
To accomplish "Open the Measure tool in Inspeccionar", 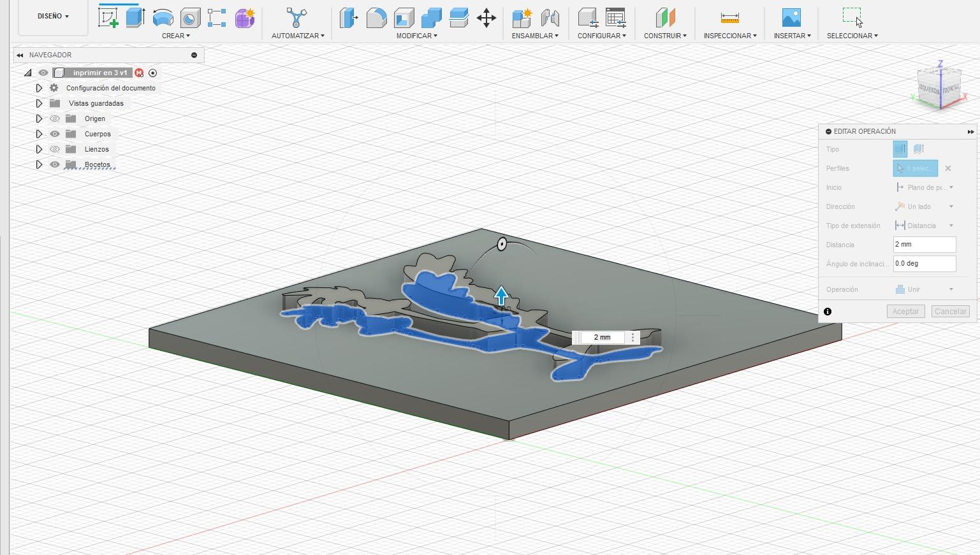I will click(x=729, y=18).
